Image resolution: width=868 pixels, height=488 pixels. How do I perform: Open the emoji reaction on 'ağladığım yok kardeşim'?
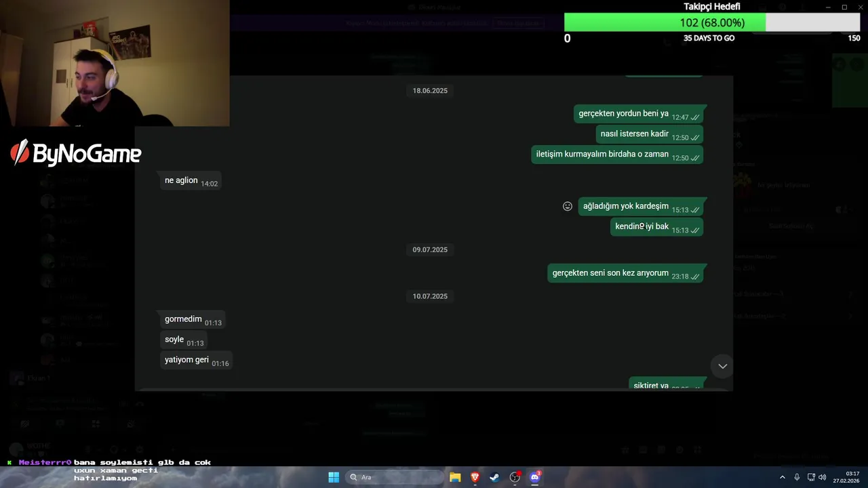[568, 206]
